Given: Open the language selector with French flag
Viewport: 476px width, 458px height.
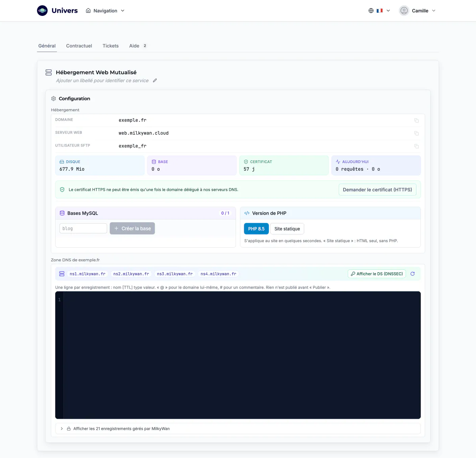Looking at the screenshot, I should coord(379,11).
